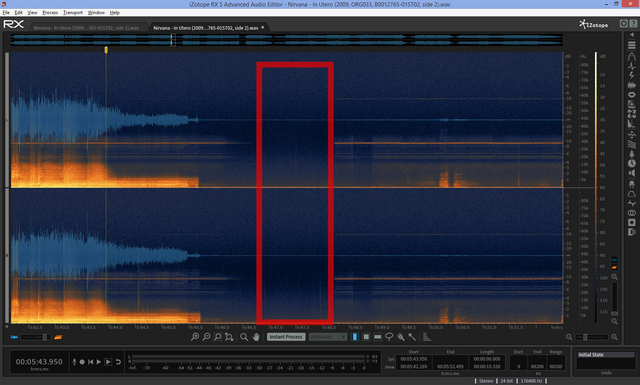Click the zoom out magnifier on the bottom toolbar
The width and height of the screenshot is (640, 385).
click(207, 337)
